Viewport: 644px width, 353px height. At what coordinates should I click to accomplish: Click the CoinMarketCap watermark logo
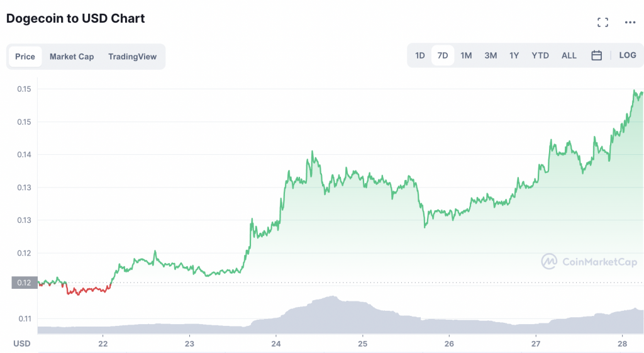point(589,262)
